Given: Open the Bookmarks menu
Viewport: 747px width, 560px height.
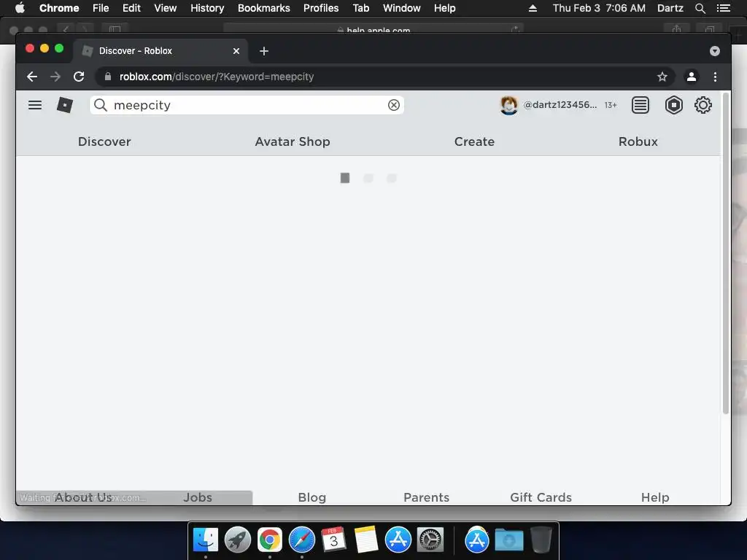Looking at the screenshot, I should point(264,8).
